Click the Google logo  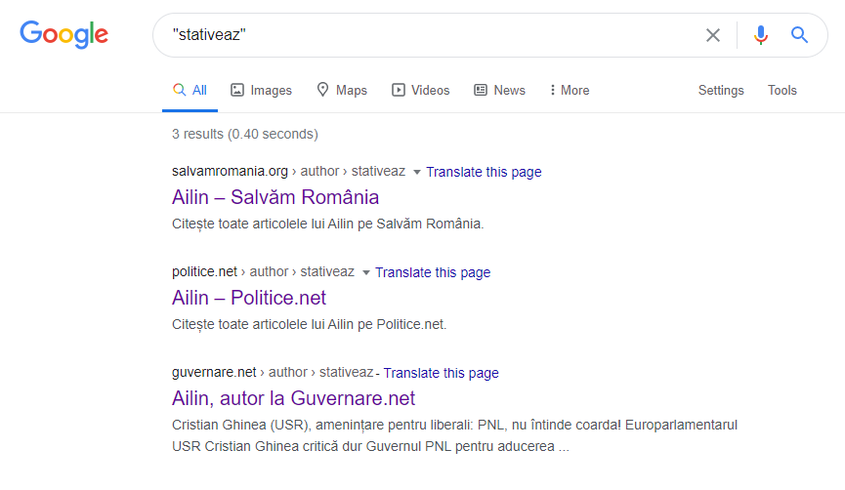tap(64, 35)
